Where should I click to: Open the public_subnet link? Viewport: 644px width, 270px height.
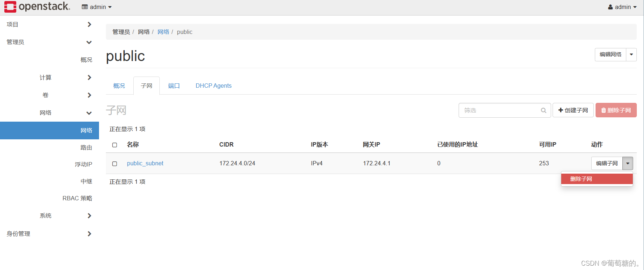145,163
